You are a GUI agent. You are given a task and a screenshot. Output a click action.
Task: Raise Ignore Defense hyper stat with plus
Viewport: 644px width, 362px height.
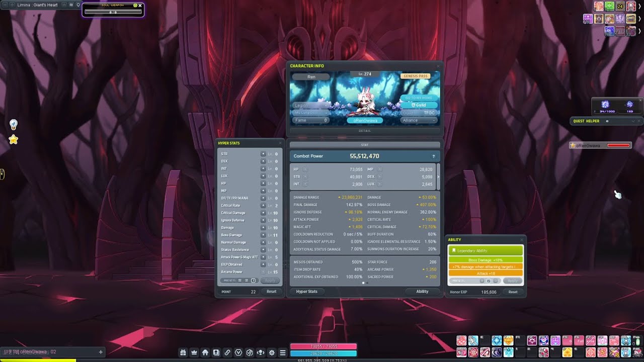tap(263, 220)
